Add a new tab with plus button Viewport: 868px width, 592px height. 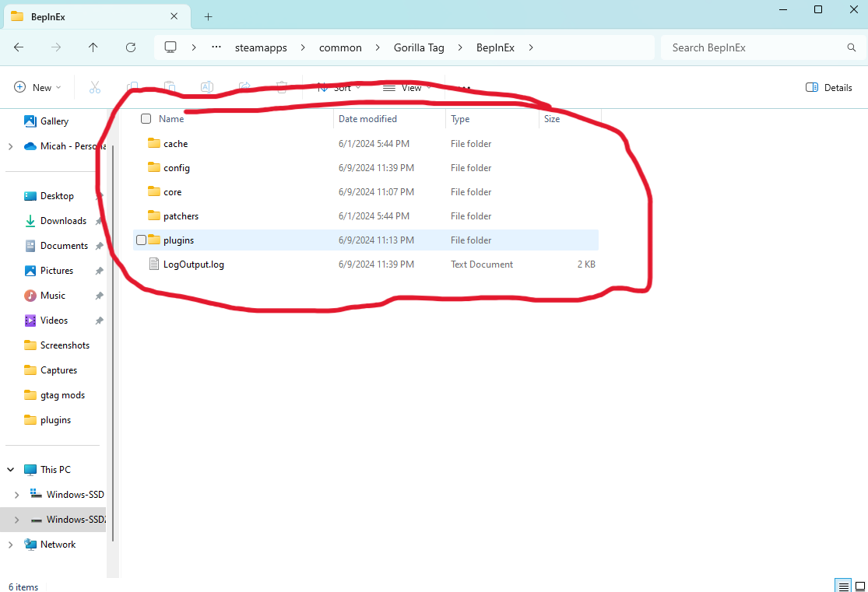coord(208,16)
